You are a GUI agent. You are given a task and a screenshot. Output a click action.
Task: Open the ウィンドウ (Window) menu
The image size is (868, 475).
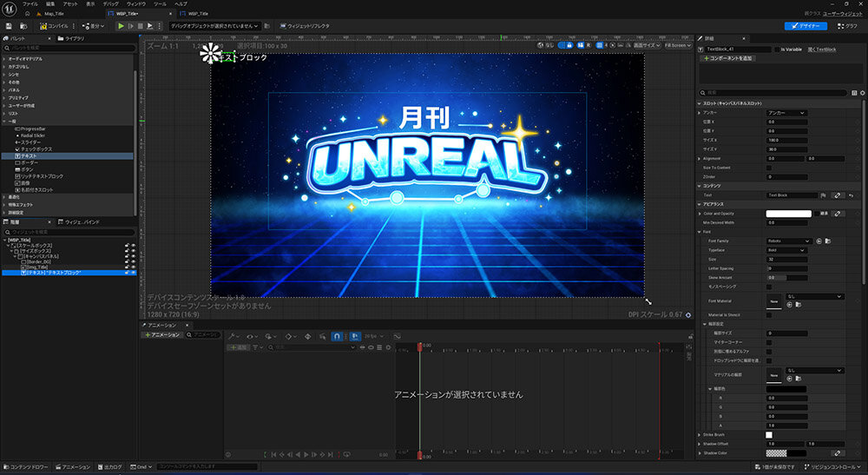[136, 4]
